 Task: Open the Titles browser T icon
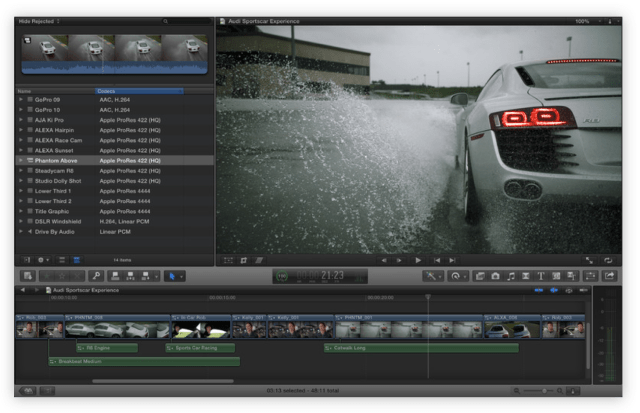[x=541, y=275]
